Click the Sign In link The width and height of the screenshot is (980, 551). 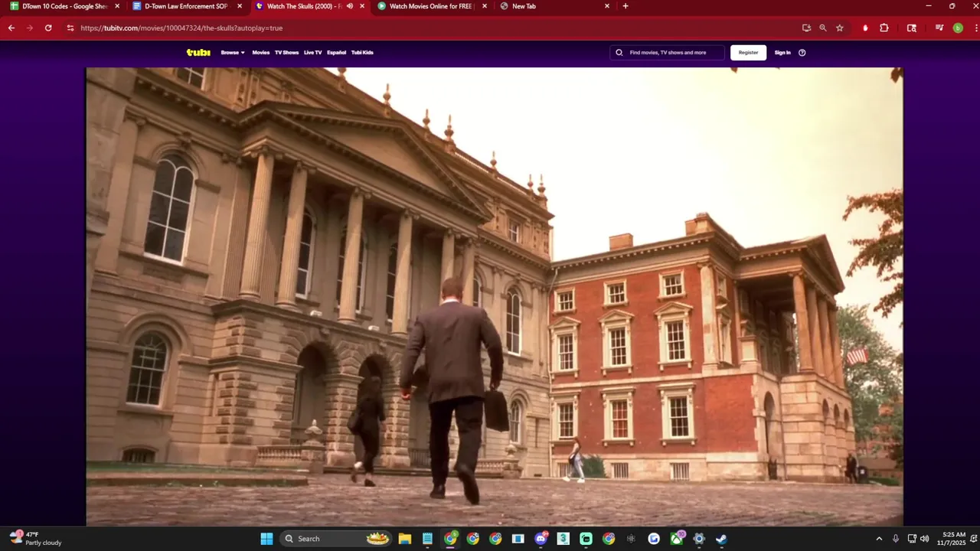pyautogui.click(x=782, y=53)
